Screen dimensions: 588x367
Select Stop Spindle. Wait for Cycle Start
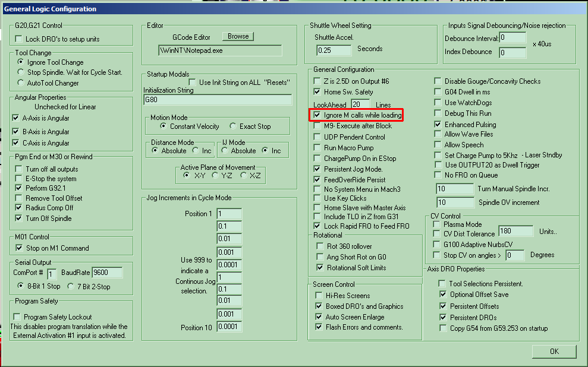point(21,72)
